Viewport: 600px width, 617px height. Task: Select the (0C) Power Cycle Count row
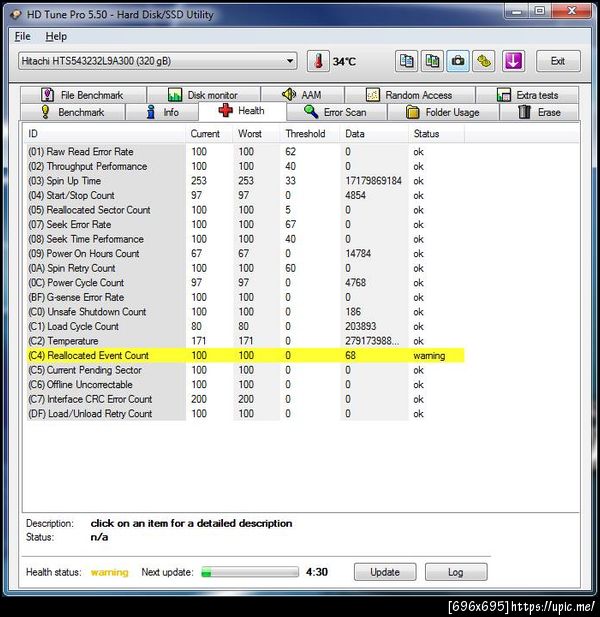coord(246,283)
